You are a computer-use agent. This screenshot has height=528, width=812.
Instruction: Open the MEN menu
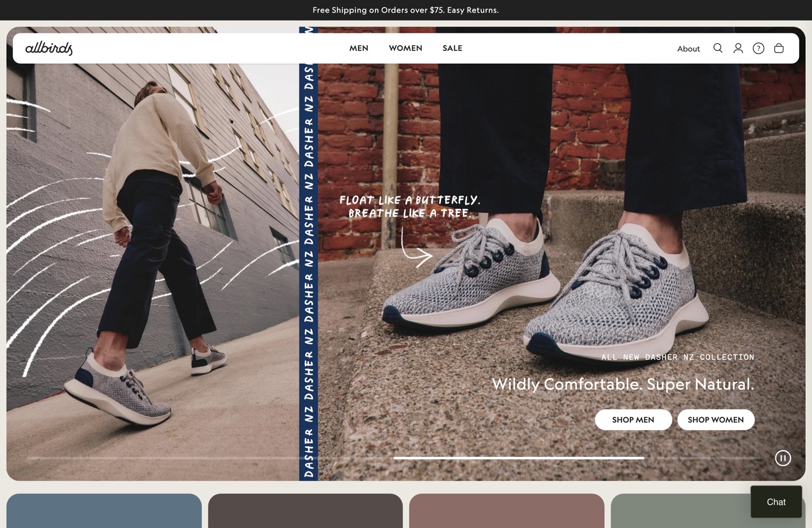coord(359,49)
